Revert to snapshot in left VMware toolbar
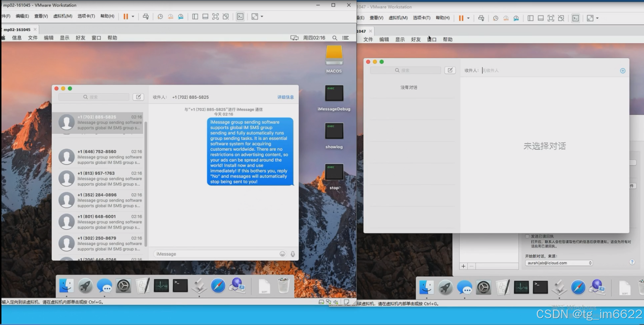 pos(170,16)
